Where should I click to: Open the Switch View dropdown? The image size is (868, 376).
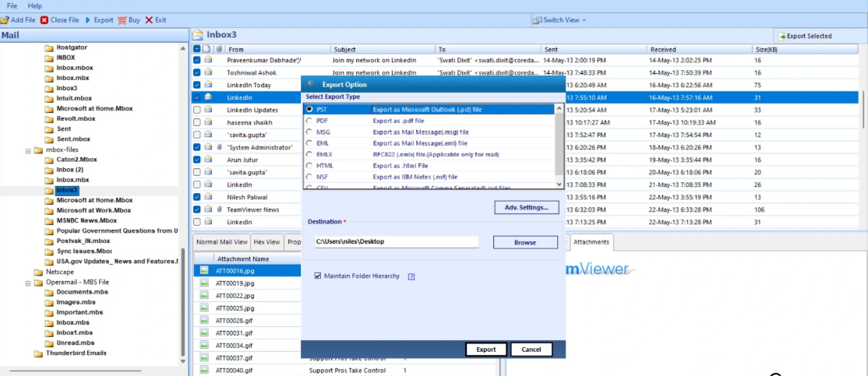[x=559, y=20]
